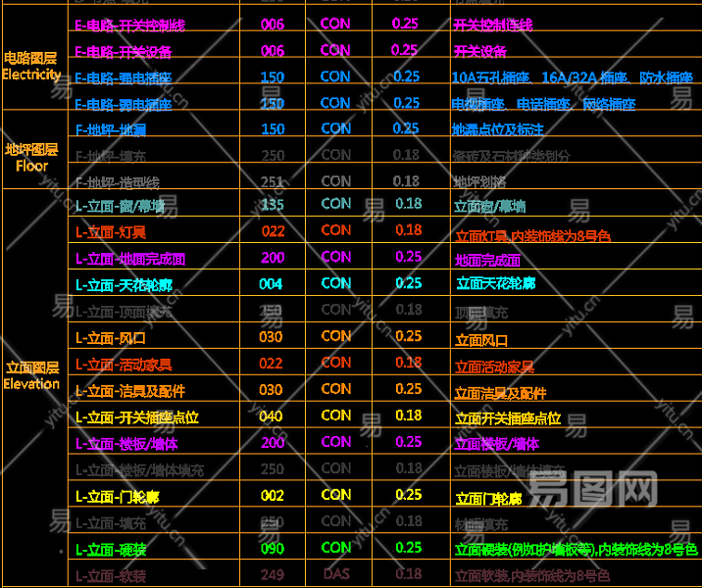Click the layer name 'L-立面-软装'
The width and height of the screenshot is (702, 588).
(111, 576)
